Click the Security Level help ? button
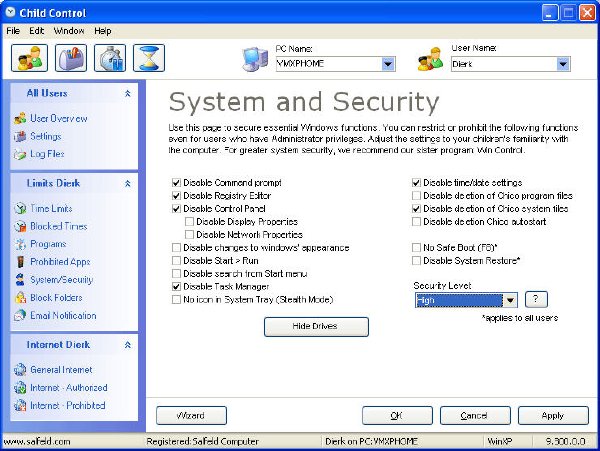Viewport: 600px width, 451px height. pos(536,299)
